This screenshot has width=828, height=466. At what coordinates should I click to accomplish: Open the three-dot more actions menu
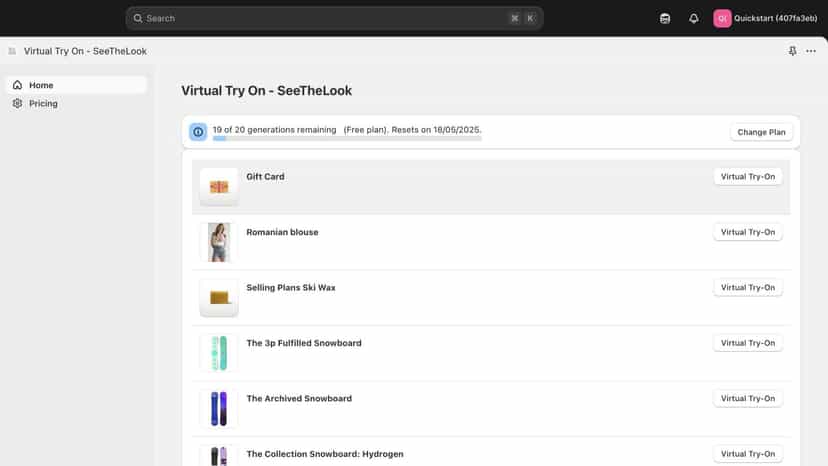coord(811,51)
